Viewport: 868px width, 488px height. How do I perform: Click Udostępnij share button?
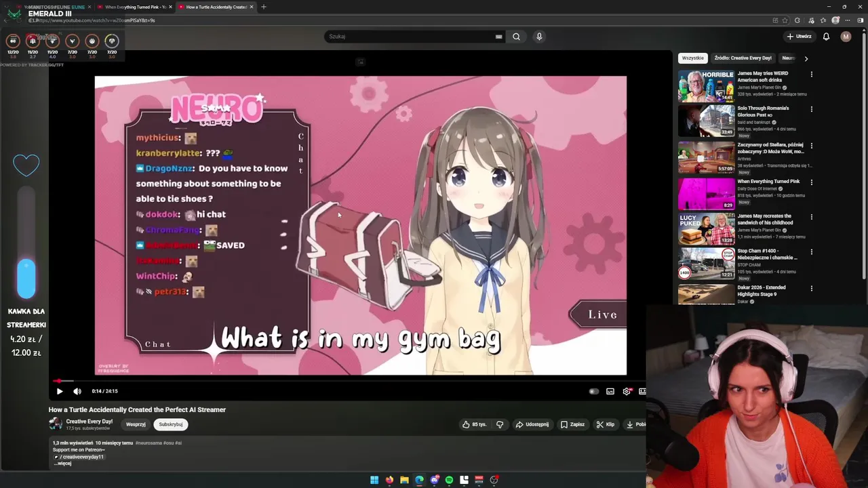532,424
